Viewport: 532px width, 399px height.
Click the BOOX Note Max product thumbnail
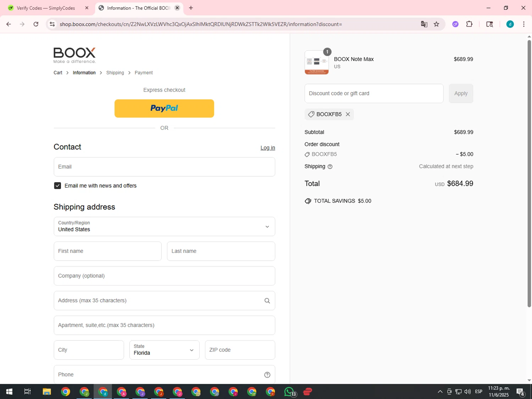pos(317,62)
